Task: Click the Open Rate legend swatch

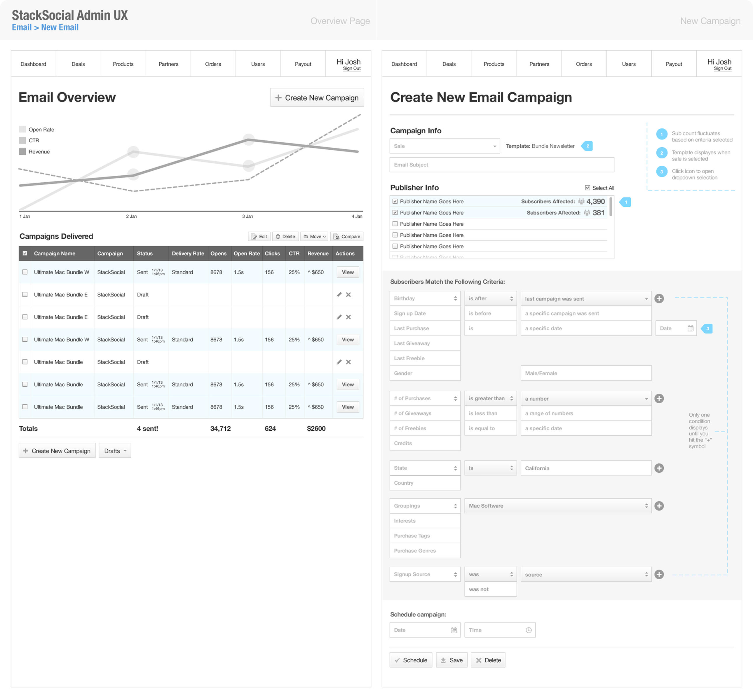Action: (x=22, y=129)
